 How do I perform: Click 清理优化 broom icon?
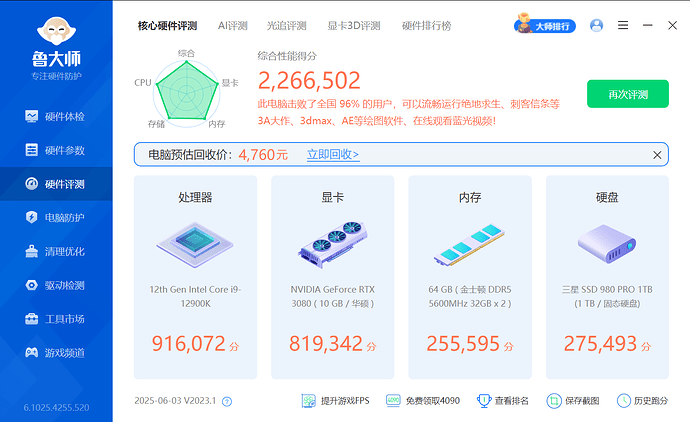(32, 251)
